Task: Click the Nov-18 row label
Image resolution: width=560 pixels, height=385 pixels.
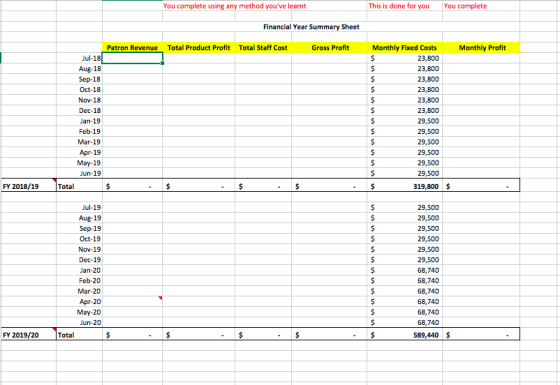Action: pos(90,100)
